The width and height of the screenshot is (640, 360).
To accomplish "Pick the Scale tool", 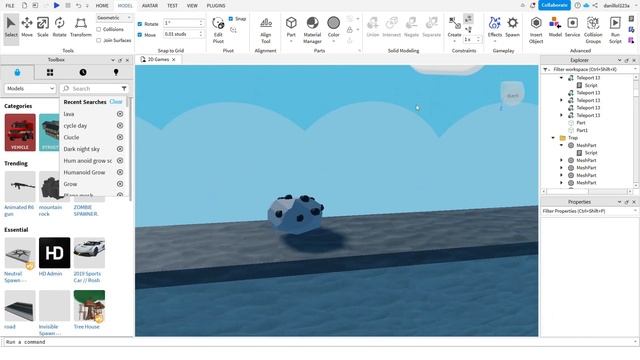I will [x=43, y=27].
